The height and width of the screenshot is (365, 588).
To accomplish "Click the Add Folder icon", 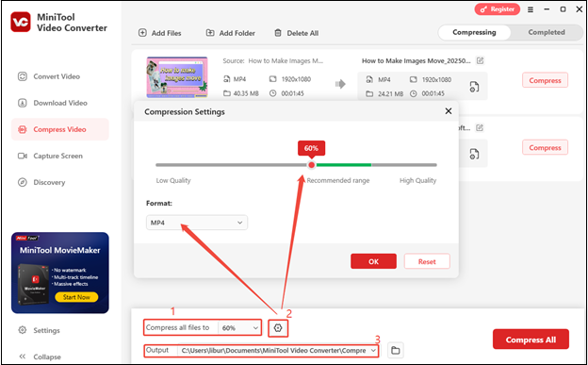I will pyautogui.click(x=210, y=33).
